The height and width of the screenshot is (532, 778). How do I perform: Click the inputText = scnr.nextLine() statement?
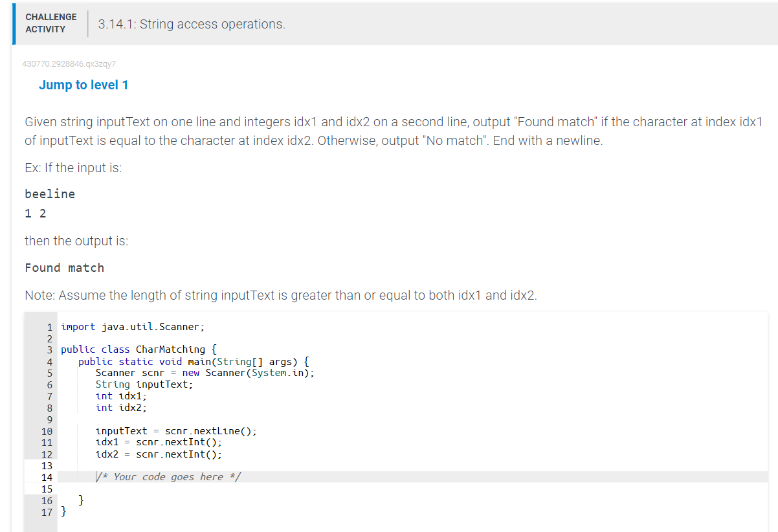point(176,430)
